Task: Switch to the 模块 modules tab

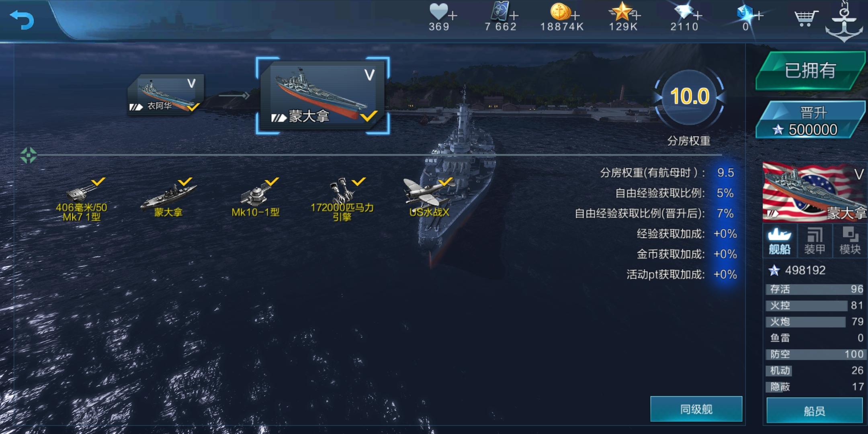Action: pos(850,241)
